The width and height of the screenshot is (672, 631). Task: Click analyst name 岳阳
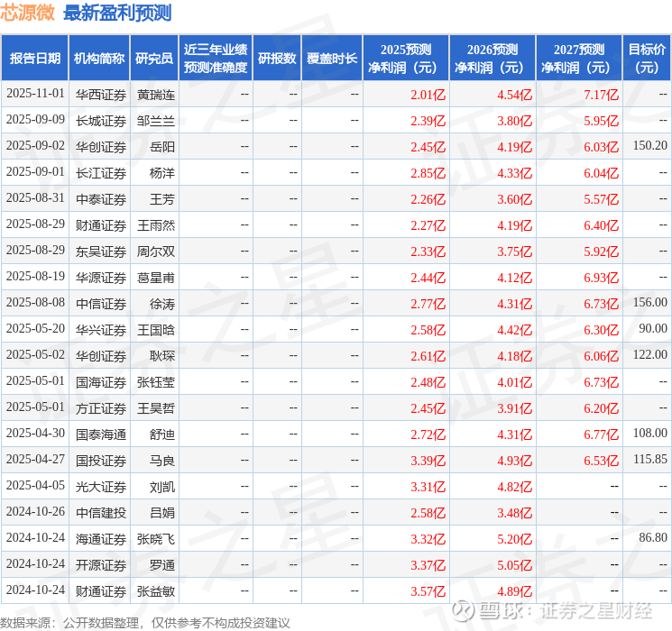[x=162, y=147]
